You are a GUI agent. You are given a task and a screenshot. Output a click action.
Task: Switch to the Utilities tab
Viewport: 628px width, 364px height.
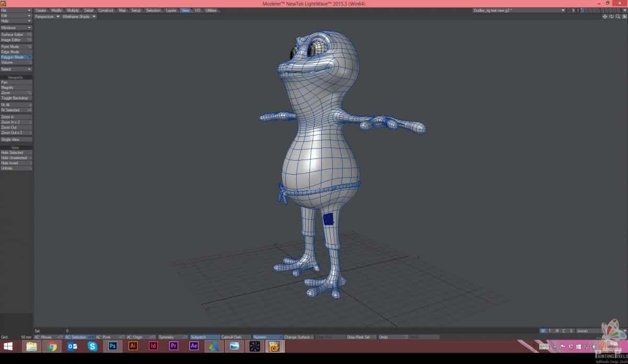click(211, 10)
